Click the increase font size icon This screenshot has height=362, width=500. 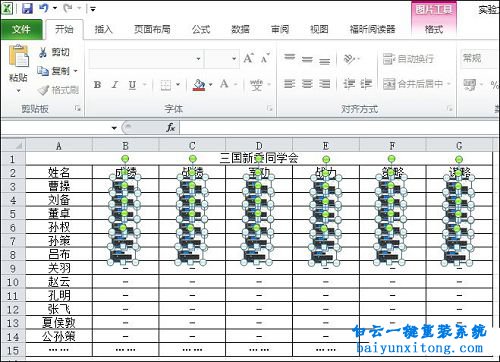(249, 59)
